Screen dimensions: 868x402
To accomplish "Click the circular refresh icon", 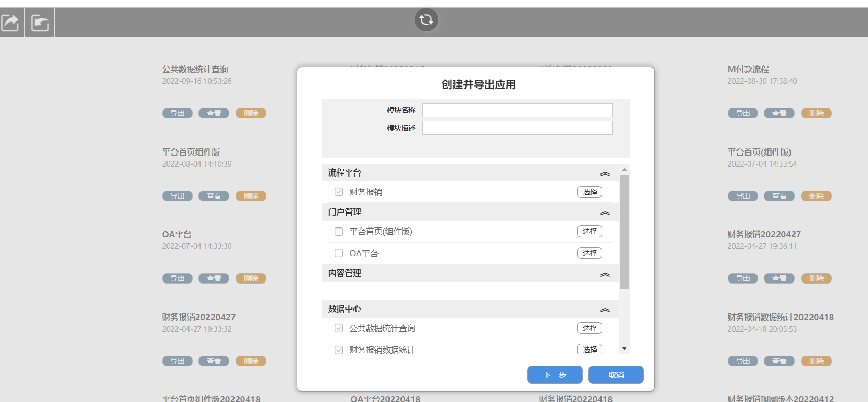I will tap(426, 20).
